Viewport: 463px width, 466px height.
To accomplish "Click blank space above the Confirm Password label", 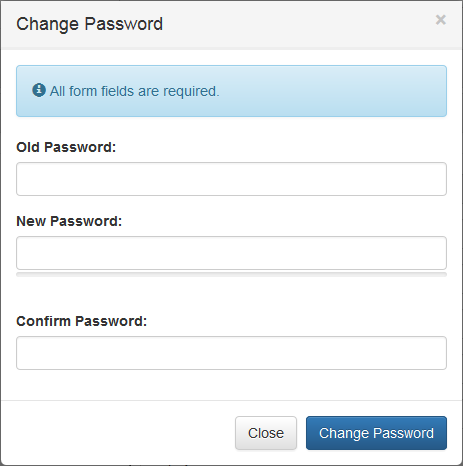I will click(231, 295).
